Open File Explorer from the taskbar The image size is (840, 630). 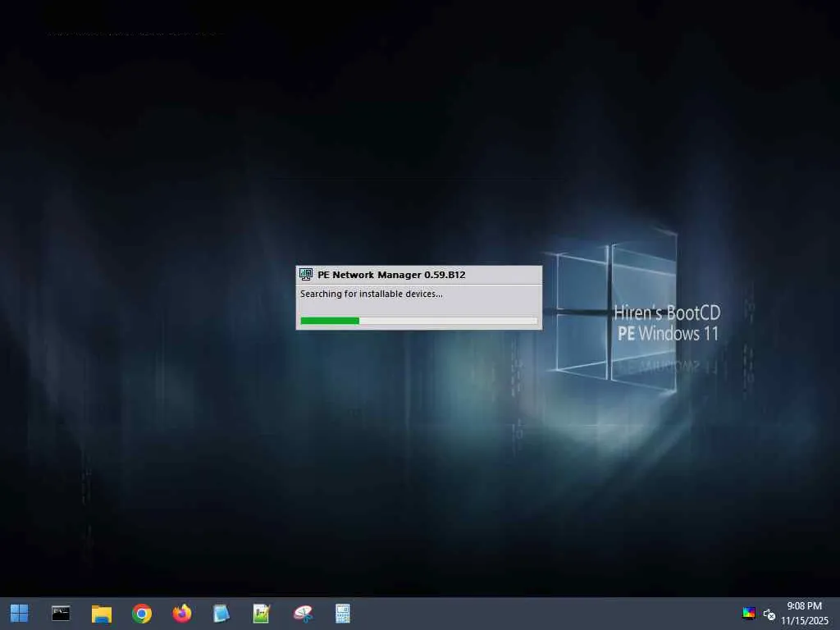click(x=101, y=614)
